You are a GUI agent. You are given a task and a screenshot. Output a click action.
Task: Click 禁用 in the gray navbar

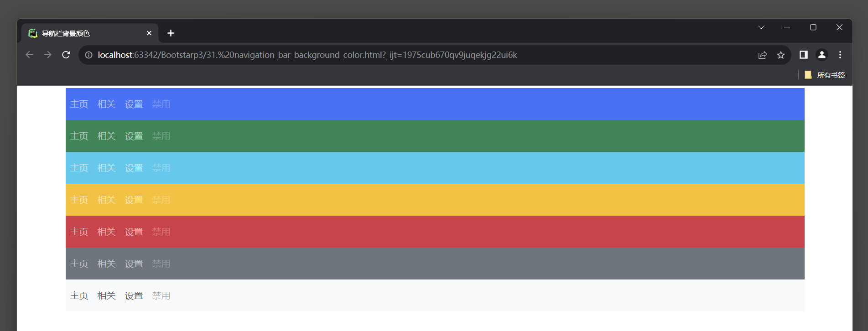tap(161, 264)
